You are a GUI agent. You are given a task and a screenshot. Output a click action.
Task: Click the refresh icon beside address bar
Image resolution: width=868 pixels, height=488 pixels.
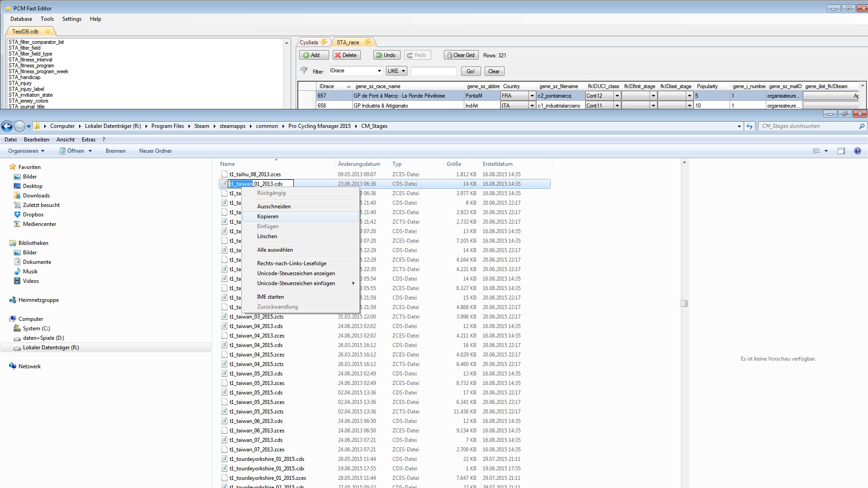click(750, 126)
